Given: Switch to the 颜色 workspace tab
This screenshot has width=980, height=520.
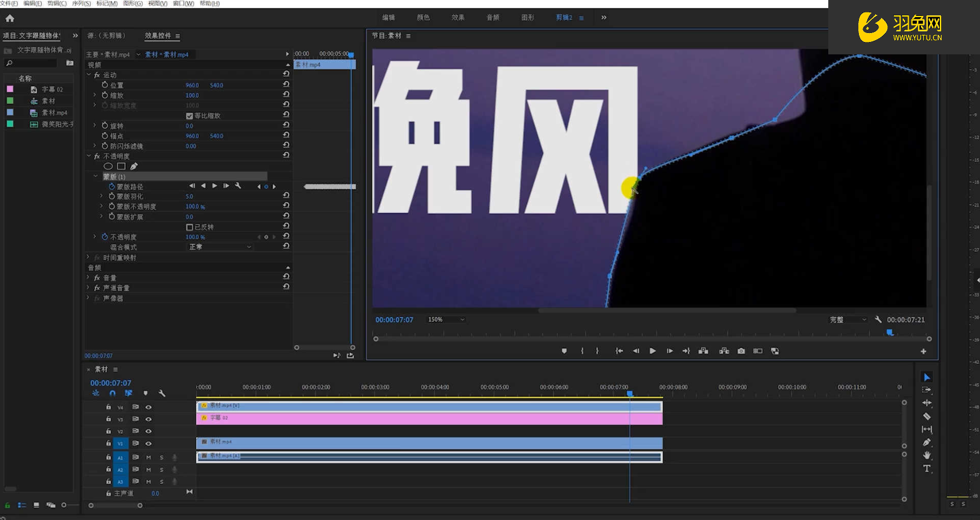Looking at the screenshot, I should [423, 18].
